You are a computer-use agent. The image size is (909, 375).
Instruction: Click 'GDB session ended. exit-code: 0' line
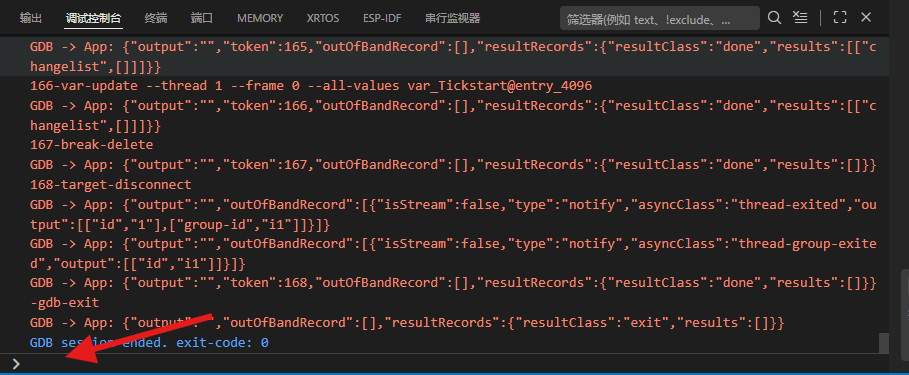[149, 342]
